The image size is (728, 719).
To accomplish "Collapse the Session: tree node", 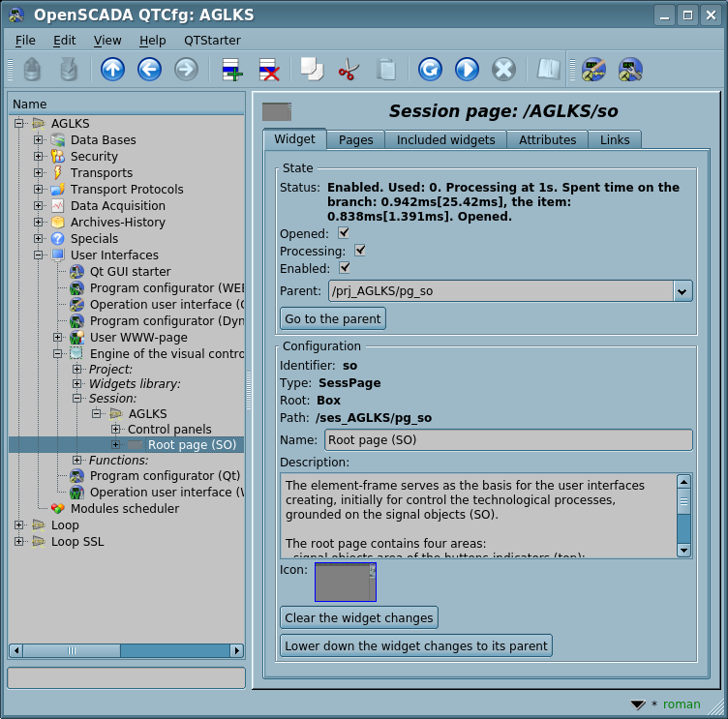I will click(77, 399).
